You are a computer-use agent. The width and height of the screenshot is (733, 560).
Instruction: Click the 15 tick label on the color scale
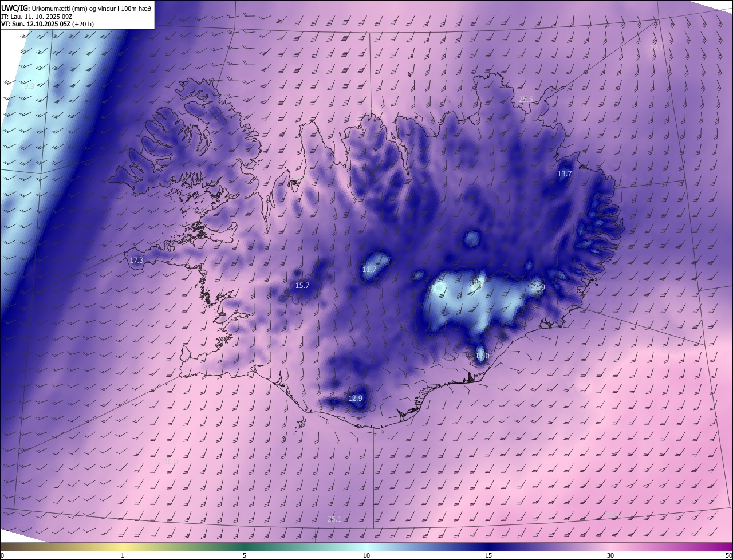488,555
